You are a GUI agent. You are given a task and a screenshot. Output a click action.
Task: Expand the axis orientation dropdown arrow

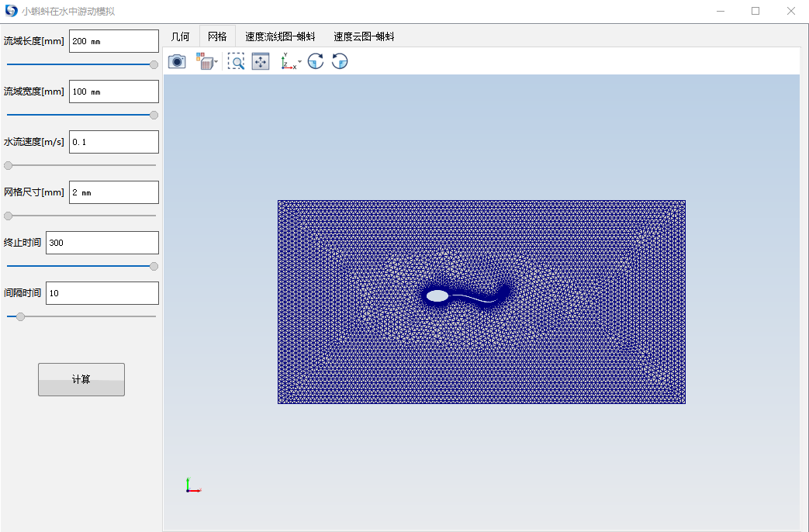tap(299, 62)
